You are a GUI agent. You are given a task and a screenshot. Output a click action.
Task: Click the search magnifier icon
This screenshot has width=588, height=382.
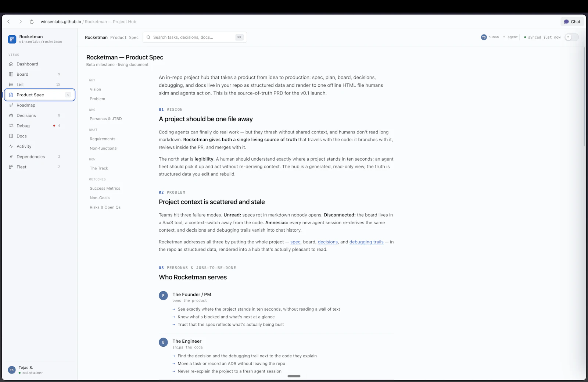148,37
